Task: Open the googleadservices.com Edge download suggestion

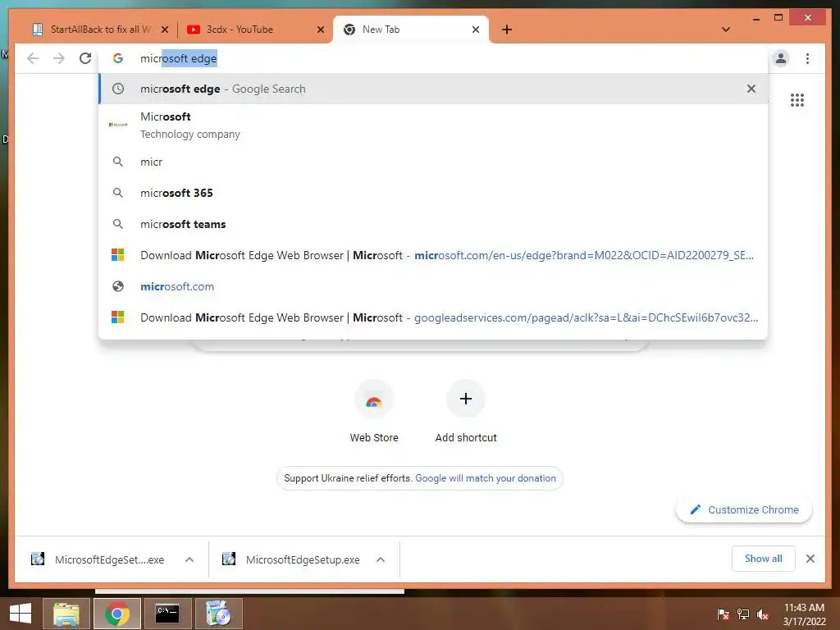Action: 433,317
